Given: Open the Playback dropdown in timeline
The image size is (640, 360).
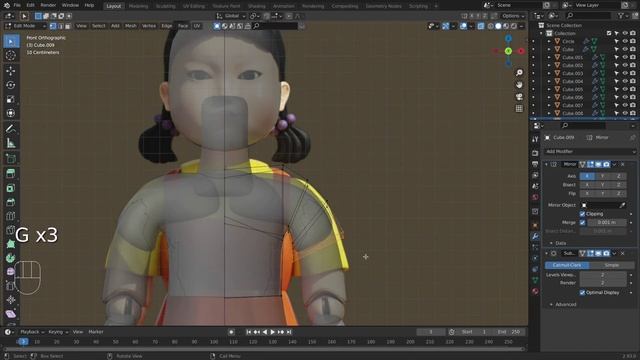Looking at the screenshot, I should 33,332.
